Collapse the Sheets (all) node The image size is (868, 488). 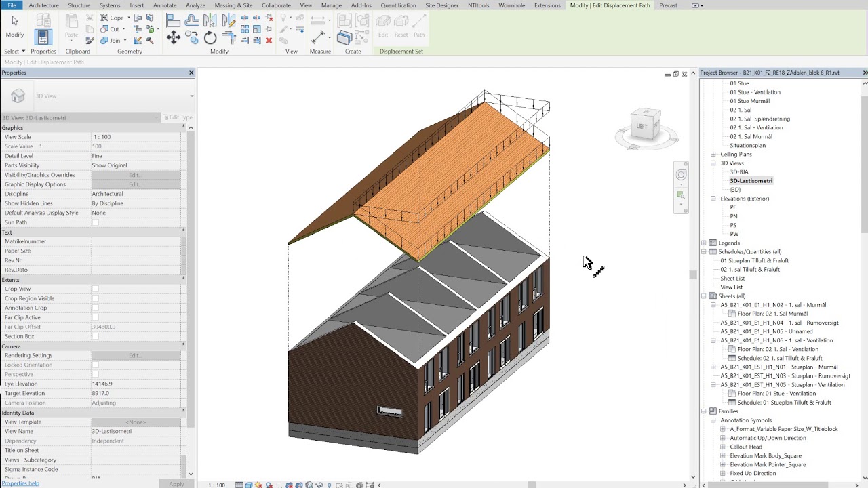point(703,296)
